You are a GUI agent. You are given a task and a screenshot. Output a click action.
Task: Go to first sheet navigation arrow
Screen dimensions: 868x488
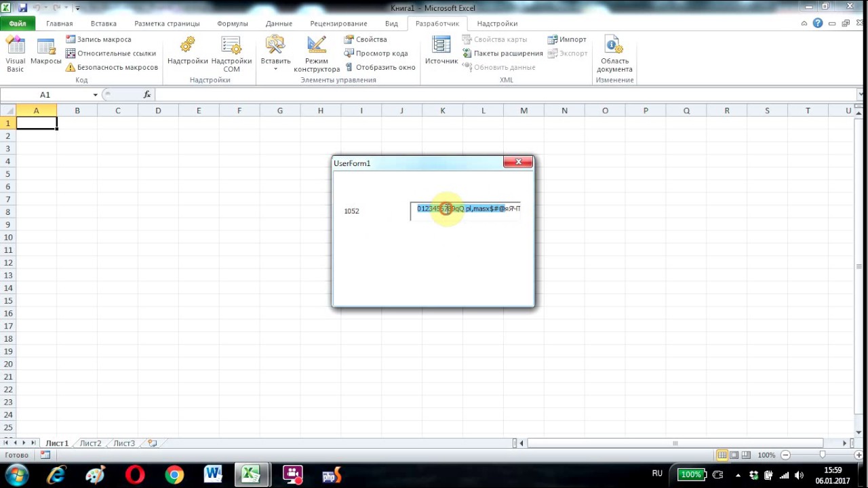(x=6, y=443)
